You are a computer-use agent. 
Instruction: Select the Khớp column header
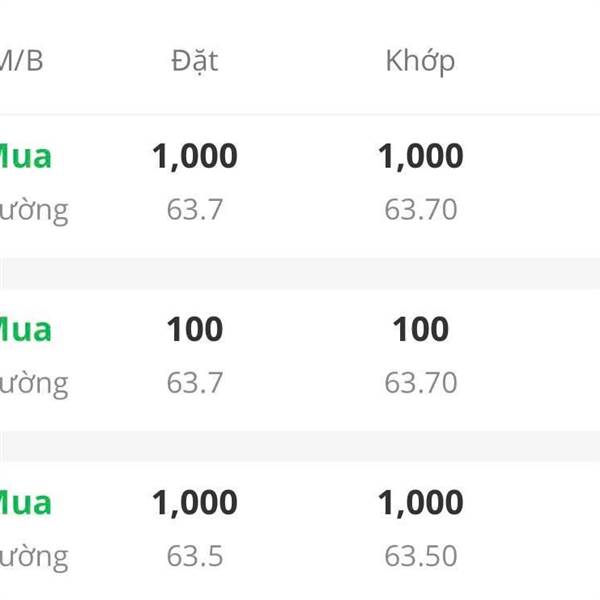tap(420, 62)
